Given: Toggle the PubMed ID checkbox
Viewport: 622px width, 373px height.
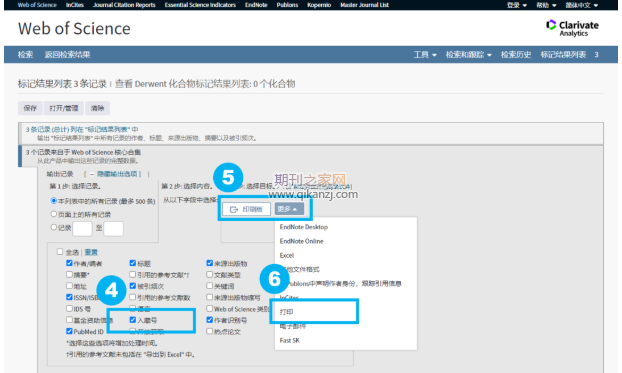Looking at the screenshot, I should point(69,331).
